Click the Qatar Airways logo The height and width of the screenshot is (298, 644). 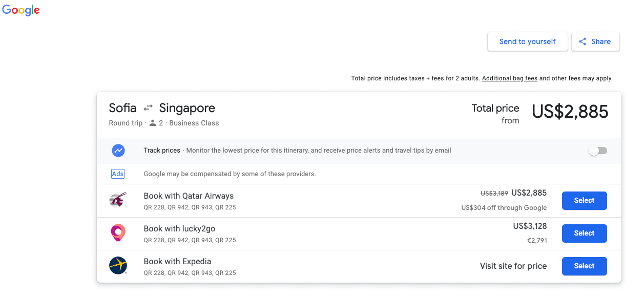coord(118,200)
